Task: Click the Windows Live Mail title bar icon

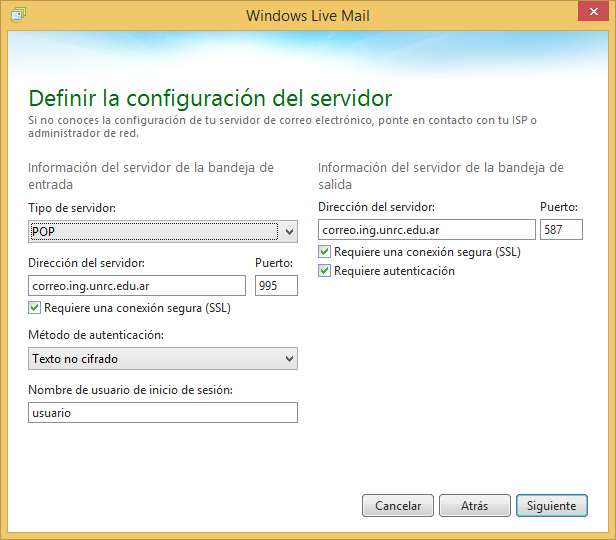Action: 18,15
